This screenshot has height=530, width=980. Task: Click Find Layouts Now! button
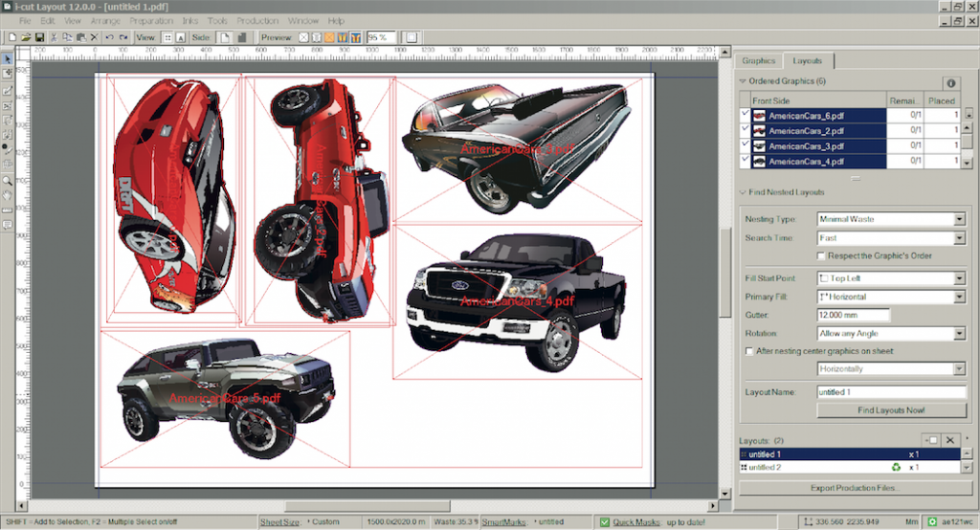pos(891,410)
